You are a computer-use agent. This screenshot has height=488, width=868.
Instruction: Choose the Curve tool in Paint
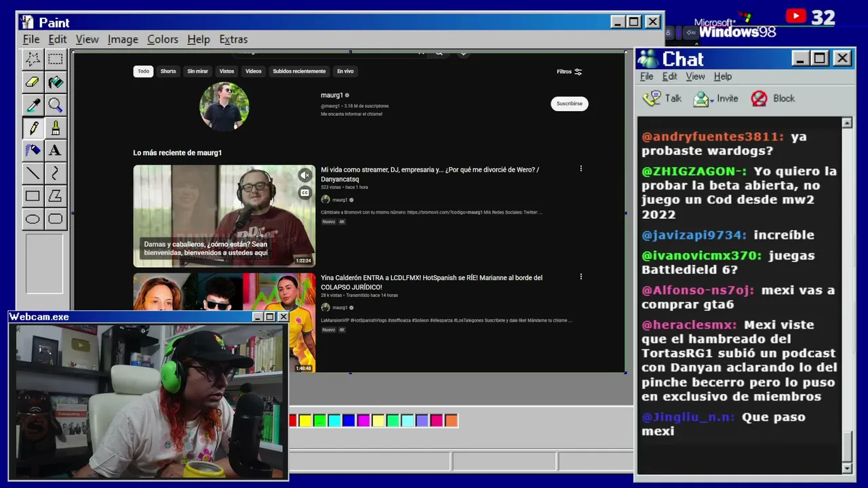[x=56, y=174]
